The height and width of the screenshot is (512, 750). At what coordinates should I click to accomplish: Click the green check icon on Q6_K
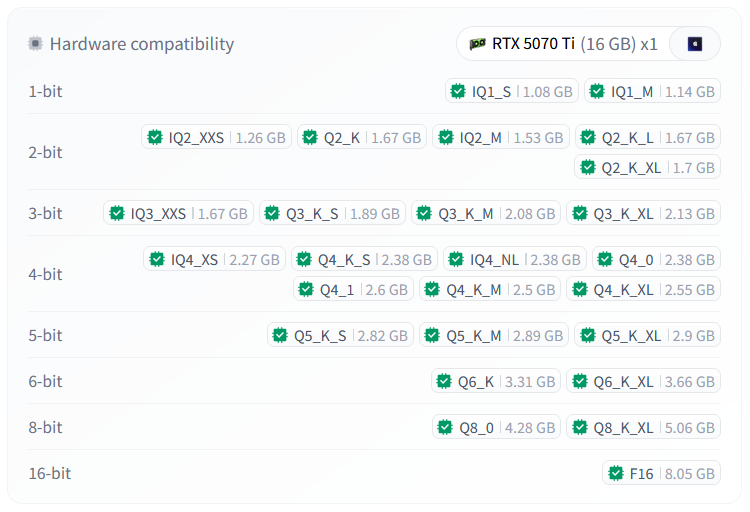[x=444, y=381]
